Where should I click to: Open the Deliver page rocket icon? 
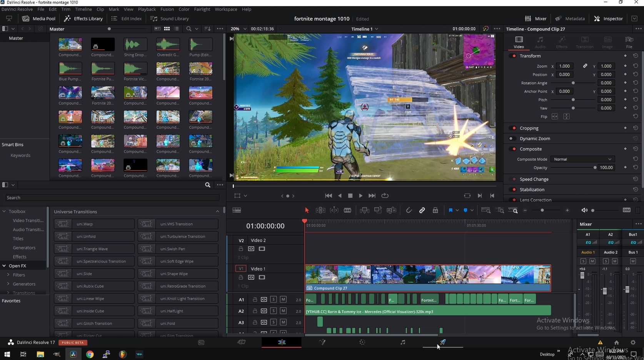pyautogui.click(x=443, y=342)
